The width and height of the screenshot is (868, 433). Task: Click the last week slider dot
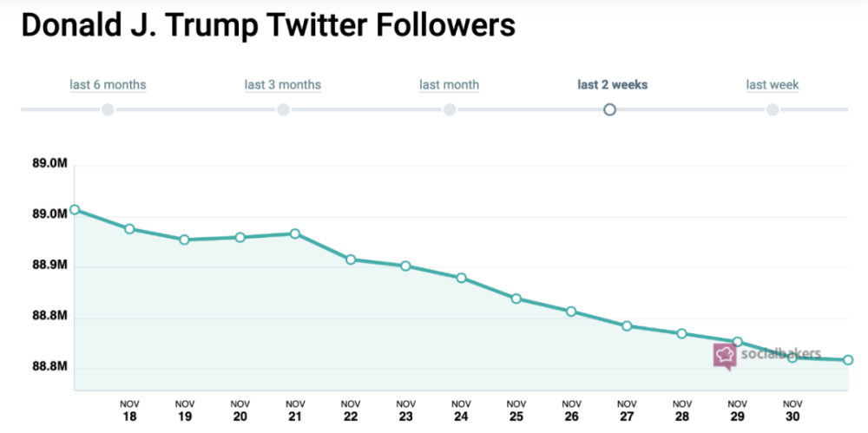(x=773, y=109)
